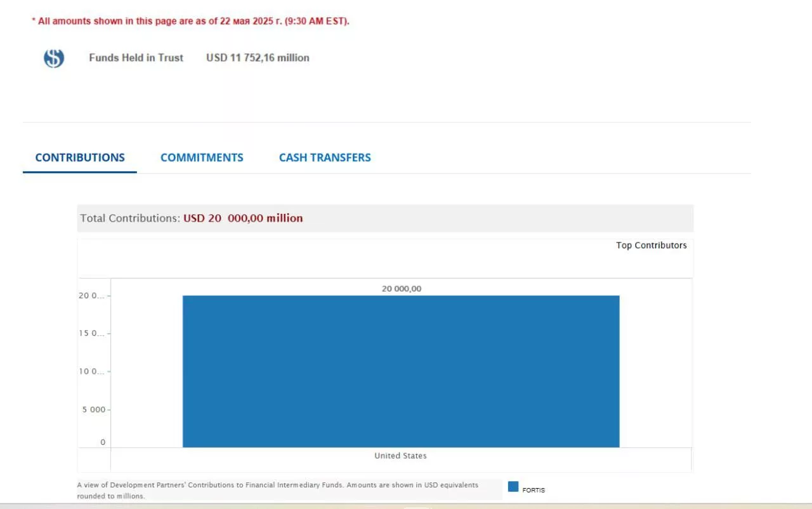Click the 5 000 y-axis tick label
The image size is (812, 509).
[93, 409]
